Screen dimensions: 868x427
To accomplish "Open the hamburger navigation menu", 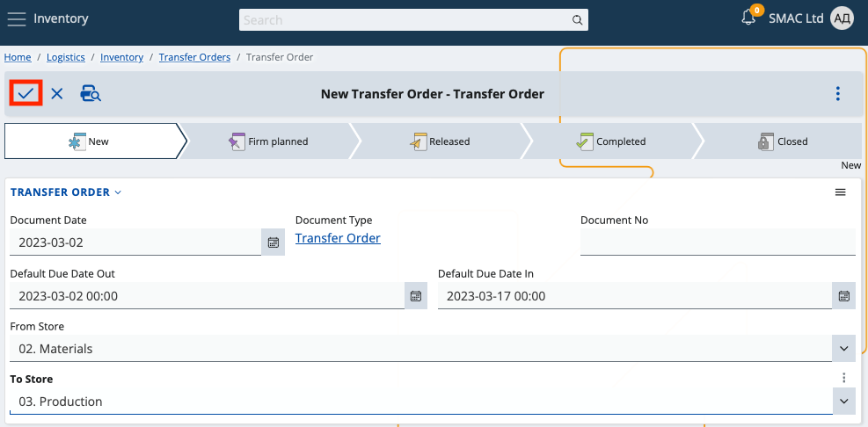I will (x=17, y=18).
